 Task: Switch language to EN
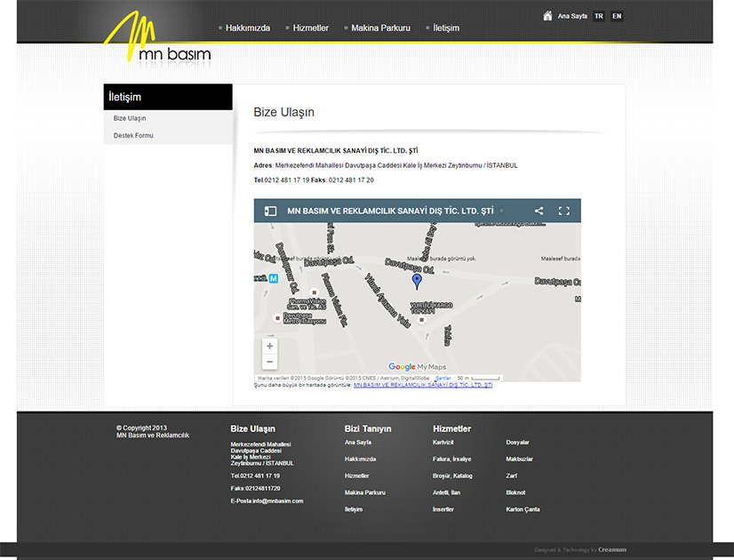pyautogui.click(x=617, y=16)
